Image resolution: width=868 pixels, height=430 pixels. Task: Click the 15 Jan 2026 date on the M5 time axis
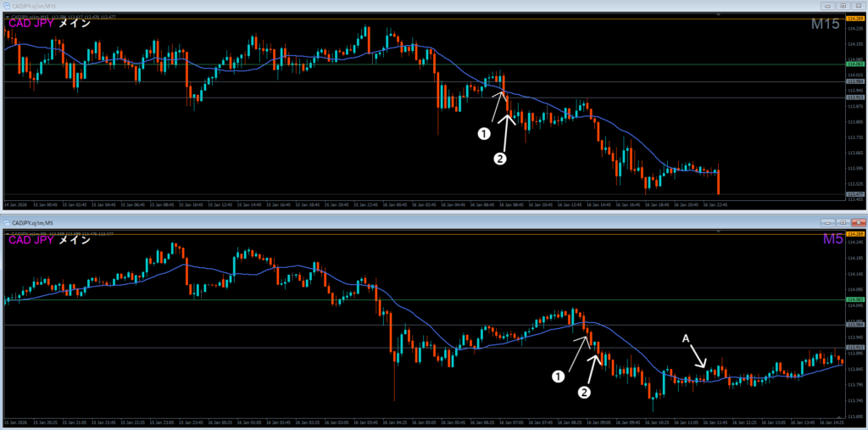14,422
